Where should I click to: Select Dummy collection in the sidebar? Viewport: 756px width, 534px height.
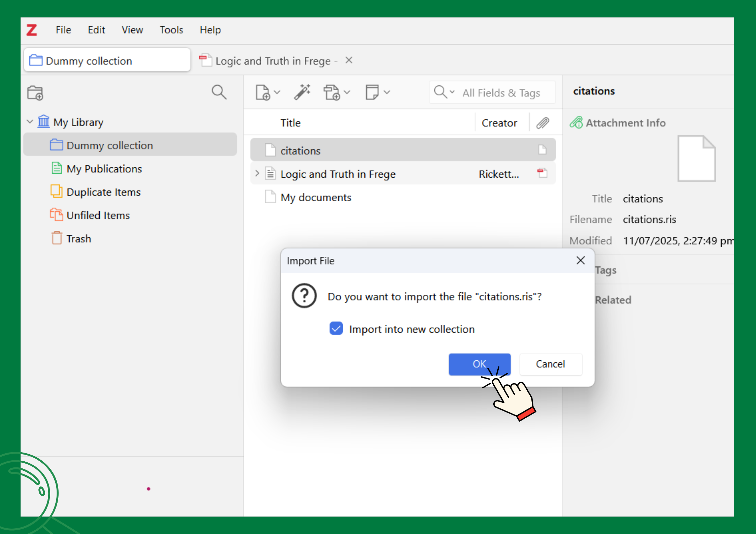click(130, 145)
